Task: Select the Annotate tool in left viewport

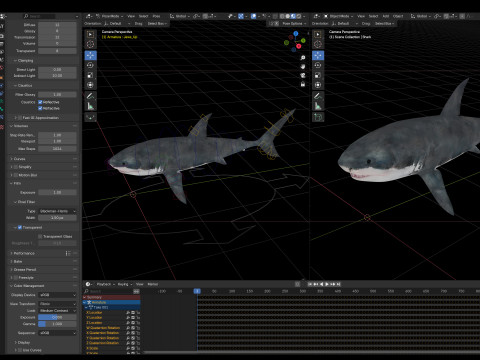Action: click(x=90, y=96)
